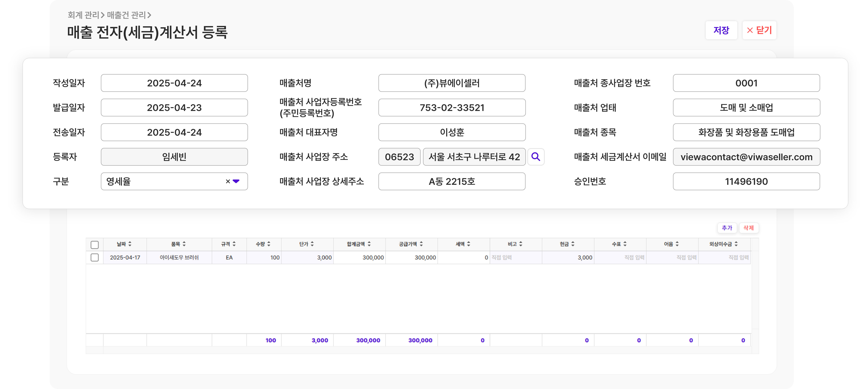Click the 외상미수금 직접 입력 cell

point(724,257)
